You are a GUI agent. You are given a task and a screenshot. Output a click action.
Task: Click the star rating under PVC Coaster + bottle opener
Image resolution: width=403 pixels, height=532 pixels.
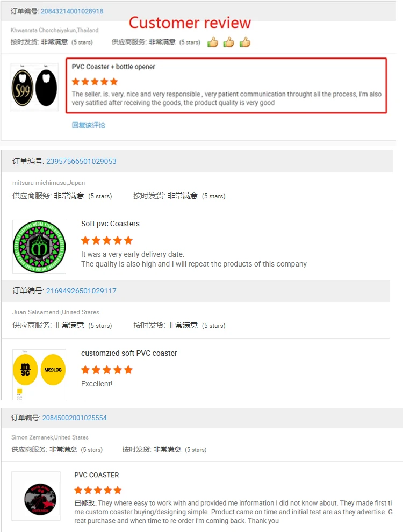[95, 82]
